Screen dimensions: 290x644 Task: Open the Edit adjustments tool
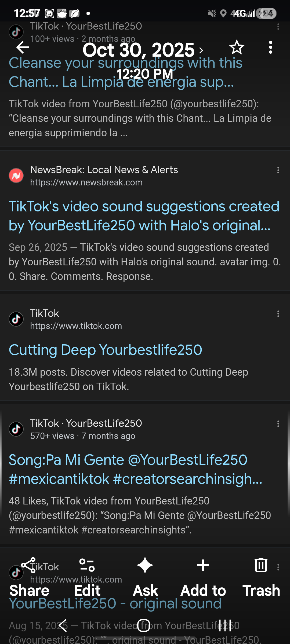87,566
